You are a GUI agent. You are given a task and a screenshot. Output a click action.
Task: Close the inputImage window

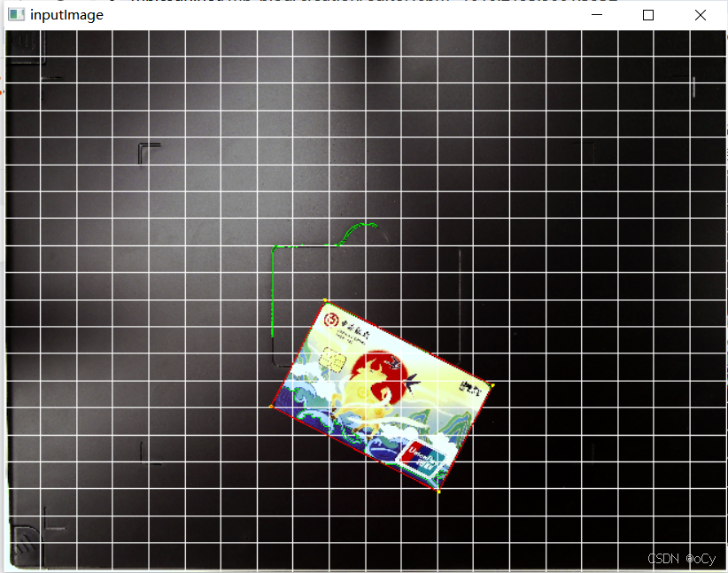(x=701, y=15)
